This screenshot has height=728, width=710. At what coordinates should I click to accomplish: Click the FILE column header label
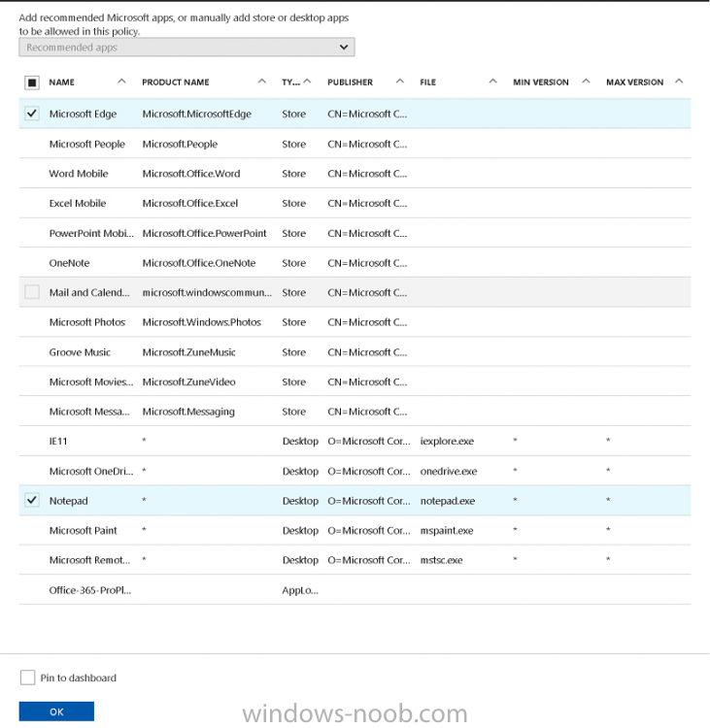pos(428,83)
